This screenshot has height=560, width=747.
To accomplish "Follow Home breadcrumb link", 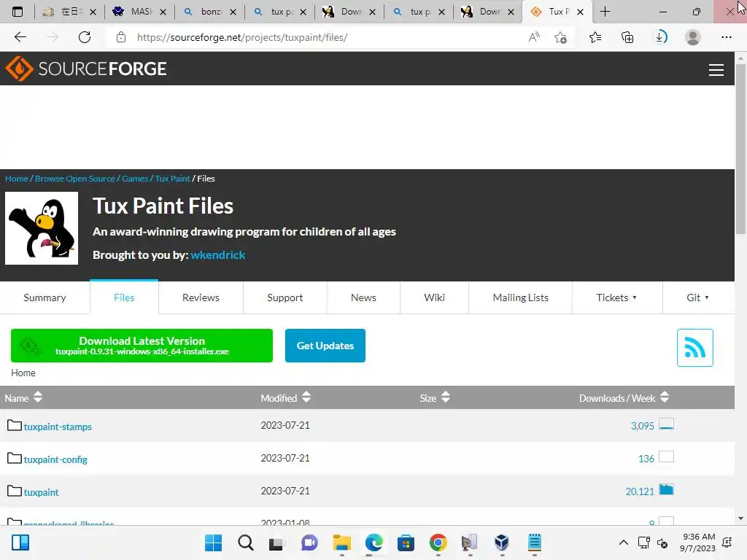I will coord(17,179).
